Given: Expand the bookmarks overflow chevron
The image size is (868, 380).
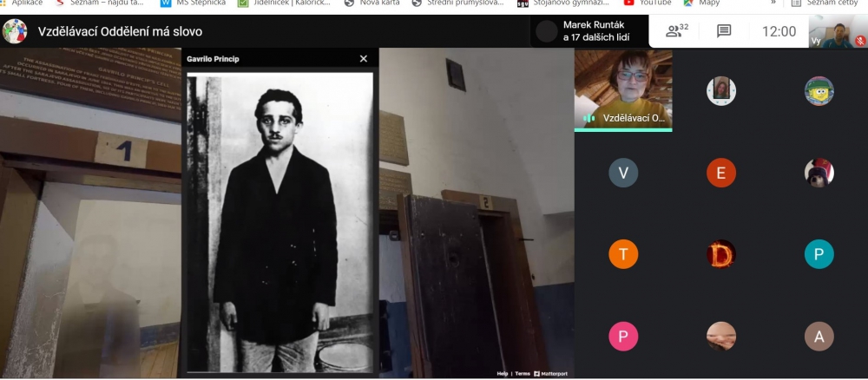Looking at the screenshot, I should [773, 3].
